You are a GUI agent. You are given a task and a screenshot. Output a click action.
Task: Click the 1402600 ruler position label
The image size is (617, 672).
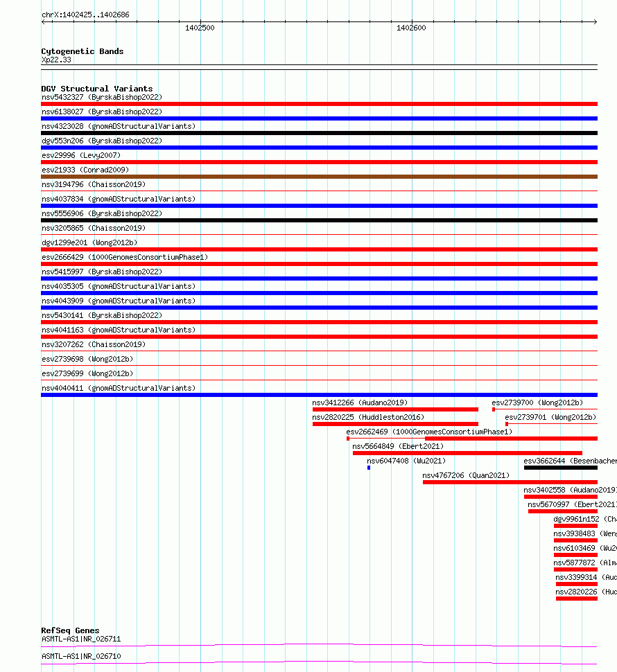click(411, 28)
